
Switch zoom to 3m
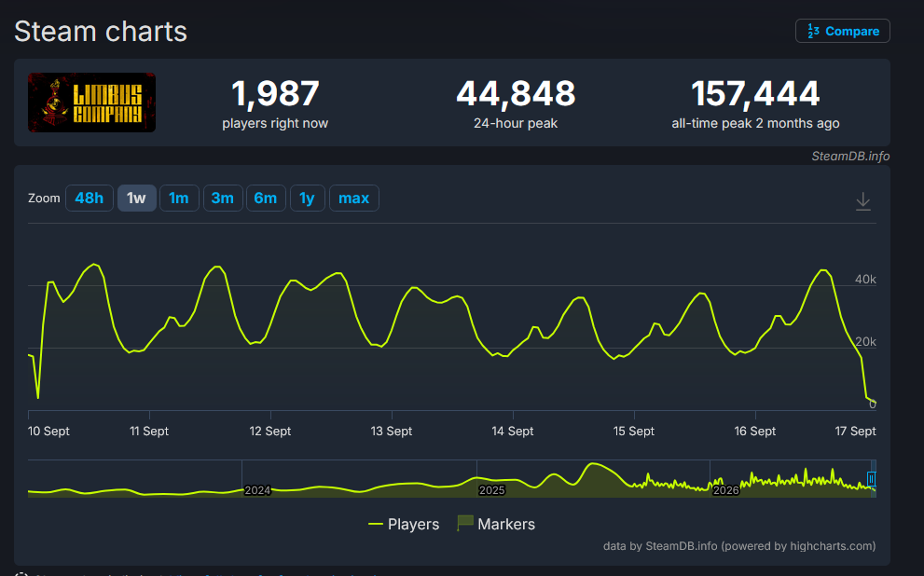223,198
